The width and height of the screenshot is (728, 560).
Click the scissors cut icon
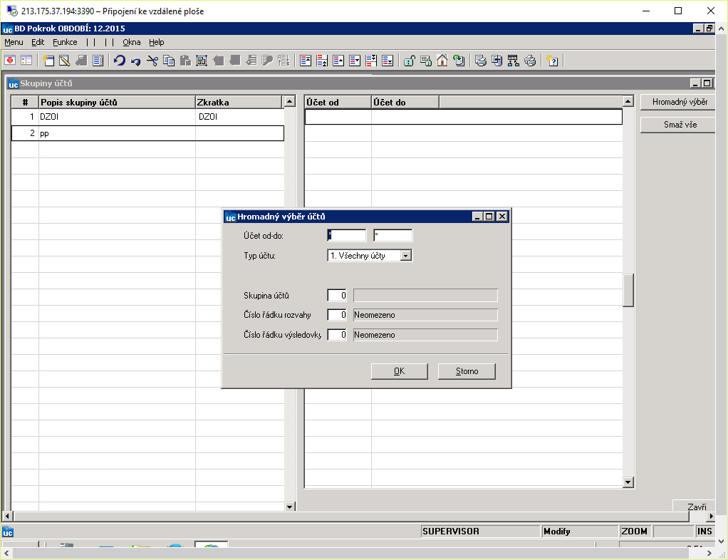click(152, 61)
